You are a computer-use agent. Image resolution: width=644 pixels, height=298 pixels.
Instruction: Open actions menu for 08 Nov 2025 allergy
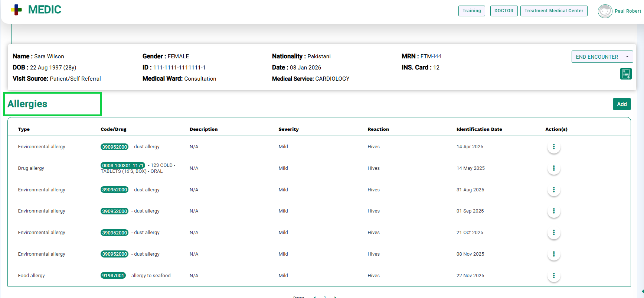pos(553,254)
